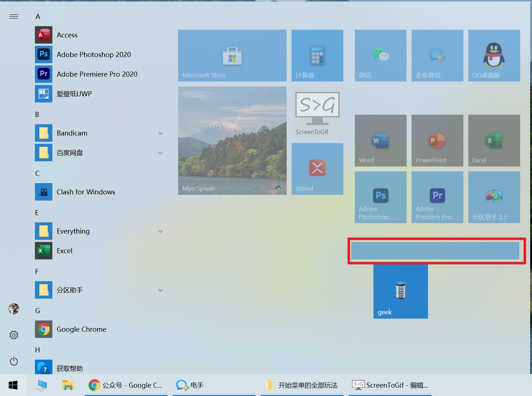Open the Power options button
The image size is (532, 396).
coord(14,361)
